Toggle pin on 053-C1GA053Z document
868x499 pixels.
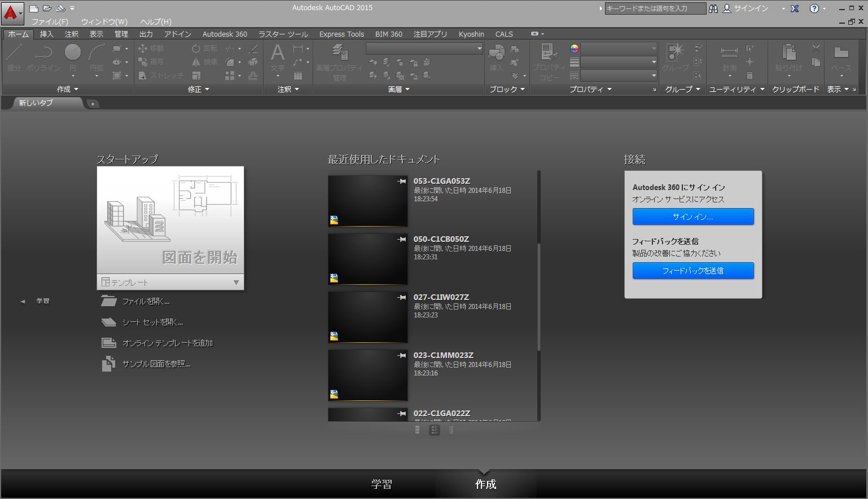point(402,182)
